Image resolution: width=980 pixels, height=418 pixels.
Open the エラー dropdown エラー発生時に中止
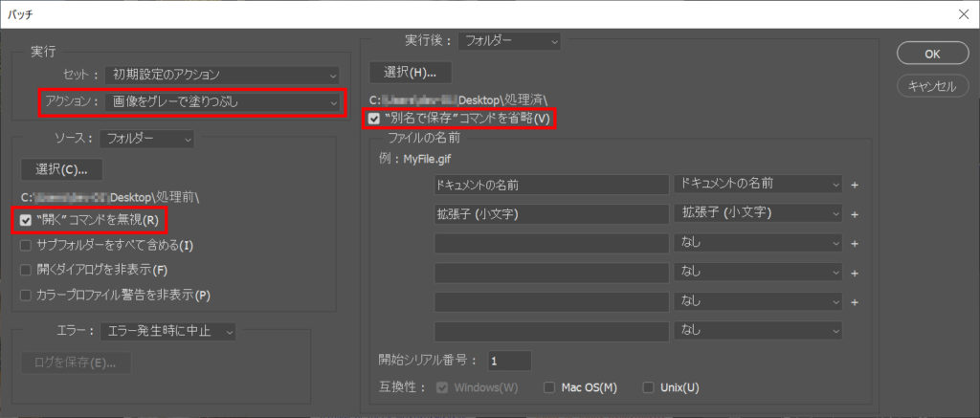(167, 332)
